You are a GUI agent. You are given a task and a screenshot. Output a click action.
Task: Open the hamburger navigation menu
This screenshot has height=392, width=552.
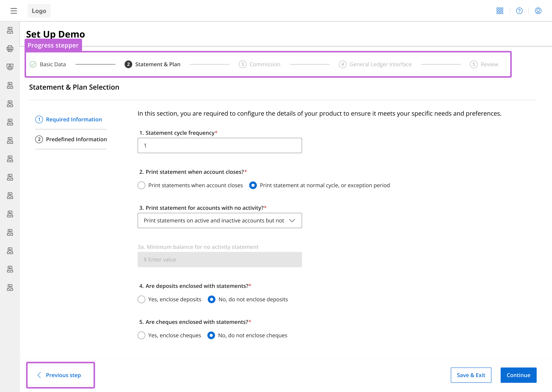pyautogui.click(x=14, y=11)
